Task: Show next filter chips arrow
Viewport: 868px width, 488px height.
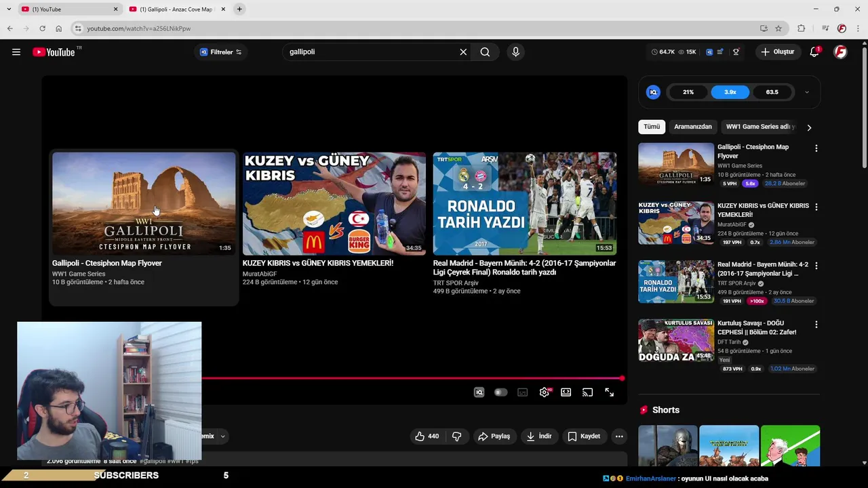Action: click(x=808, y=127)
